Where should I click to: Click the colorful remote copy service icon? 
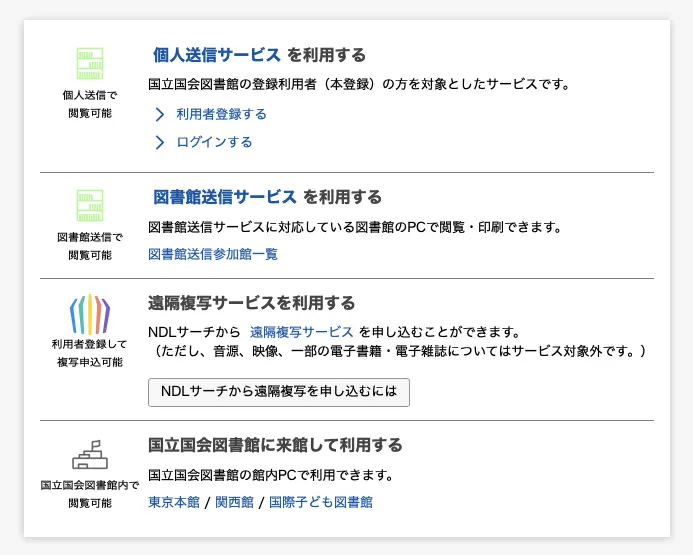click(89, 314)
